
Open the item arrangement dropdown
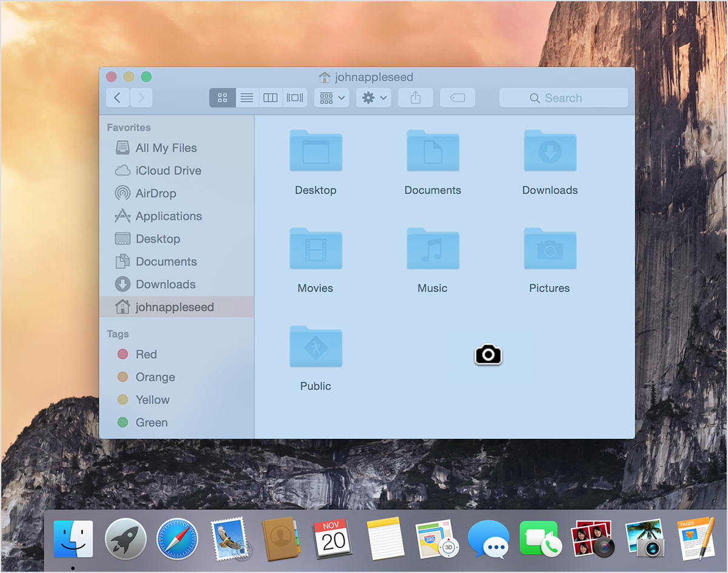[331, 97]
